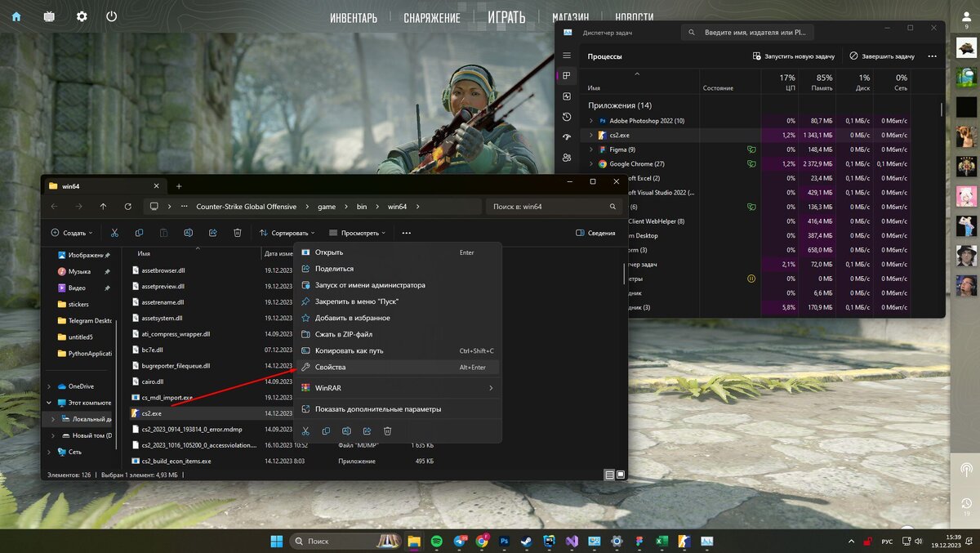
Task: Choose Показать дополнительные параметры
Action: click(x=397, y=409)
